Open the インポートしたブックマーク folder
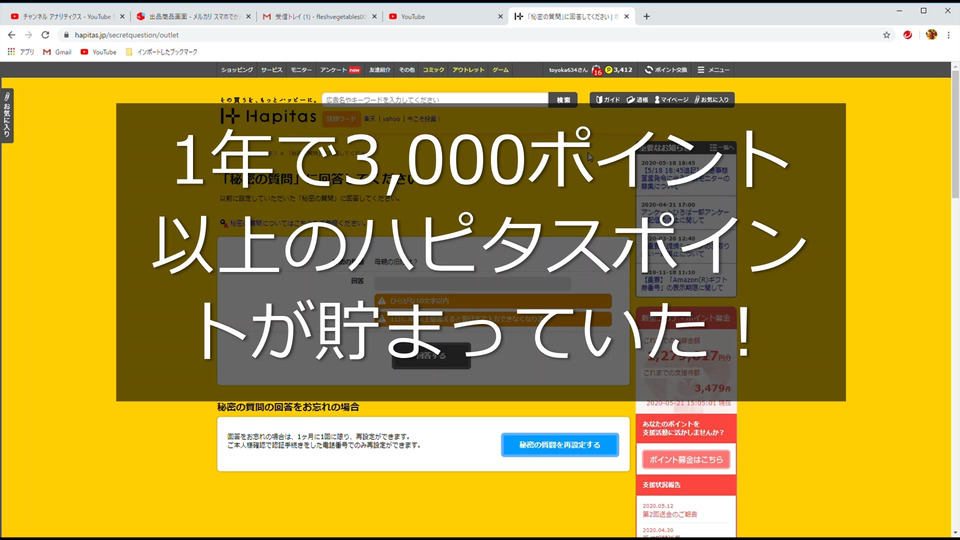This screenshot has height=540, width=960. (162, 52)
